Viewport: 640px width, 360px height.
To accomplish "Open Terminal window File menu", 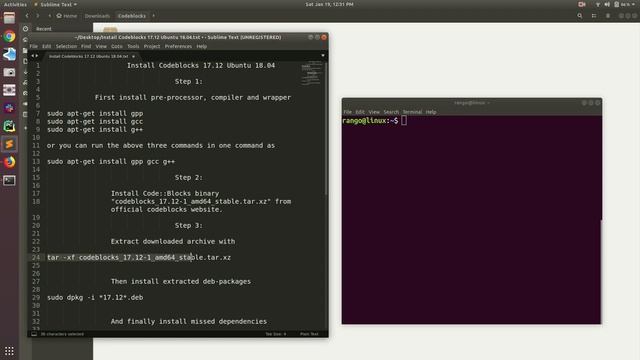I will click(347, 112).
